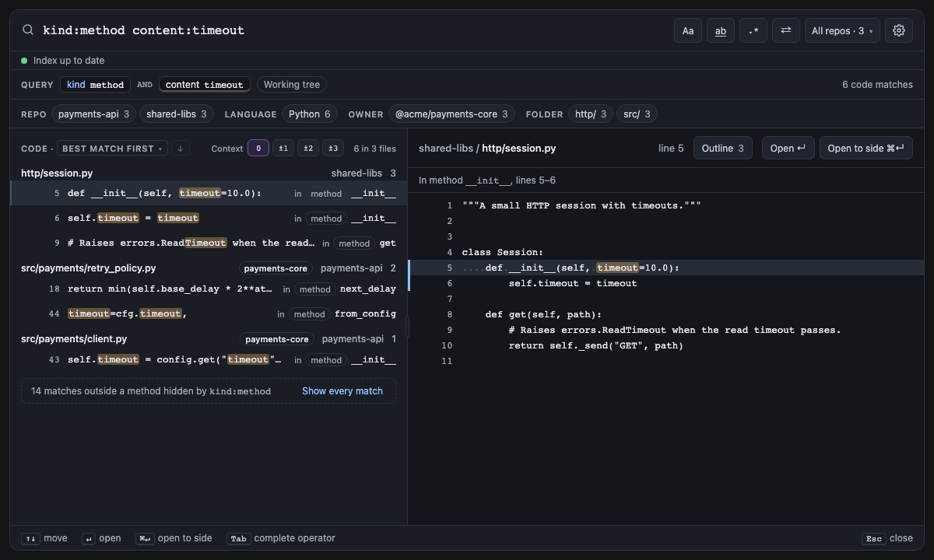Click '6 in 3 files' summary
The image size is (934, 560).
tap(374, 149)
